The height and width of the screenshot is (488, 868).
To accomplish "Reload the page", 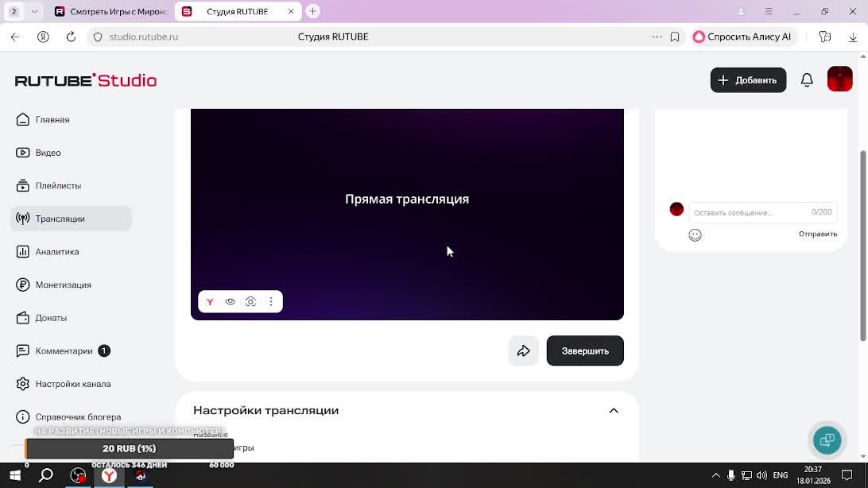I will click(x=71, y=37).
